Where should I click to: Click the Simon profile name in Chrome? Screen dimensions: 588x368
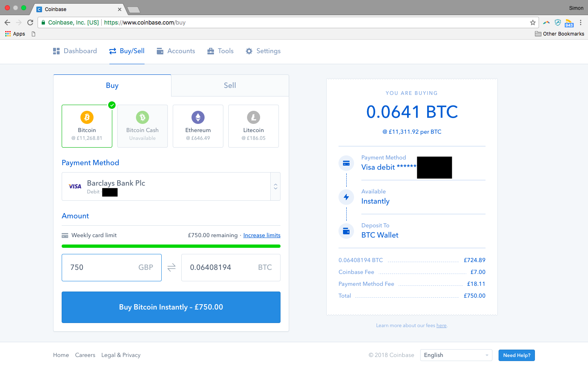576,8
